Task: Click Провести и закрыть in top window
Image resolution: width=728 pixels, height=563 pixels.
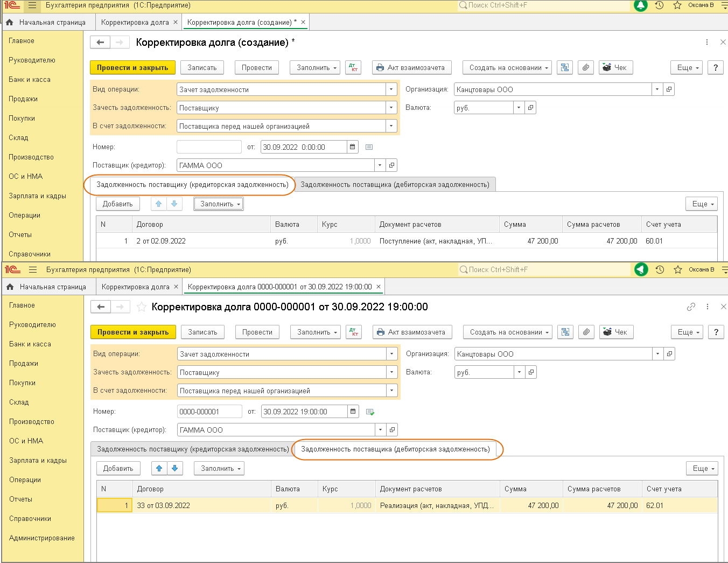Action: point(132,68)
